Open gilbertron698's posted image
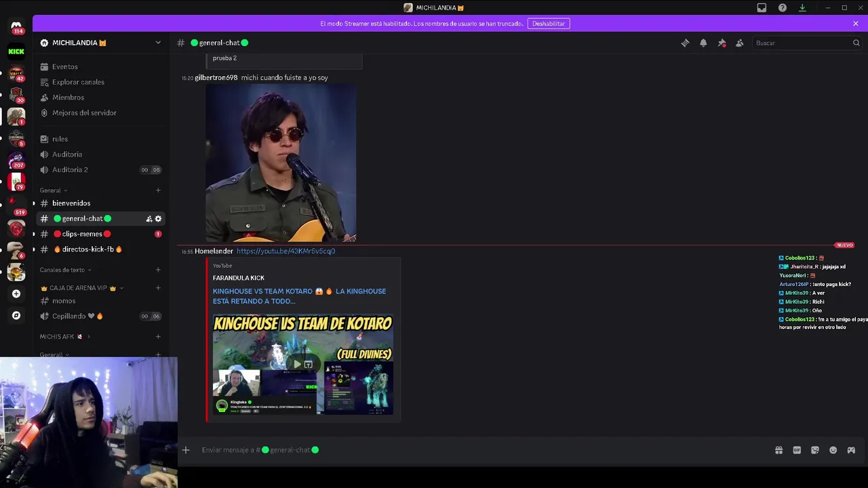Viewport: 868px width, 488px height. coord(281,163)
